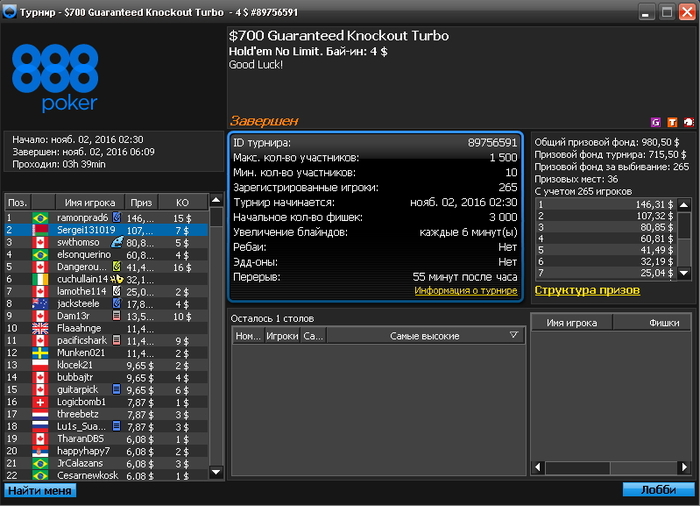Click the 'Лобби' button

[x=658, y=489]
